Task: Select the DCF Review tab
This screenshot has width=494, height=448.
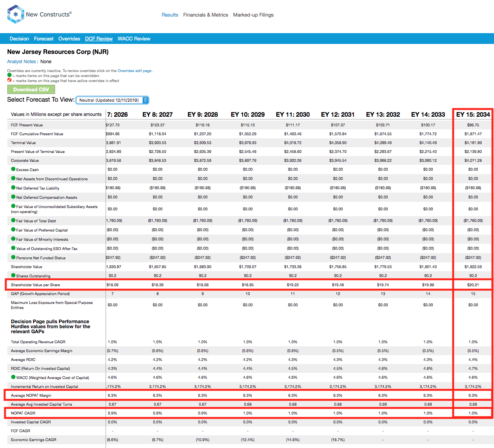Action: click(99, 39)
